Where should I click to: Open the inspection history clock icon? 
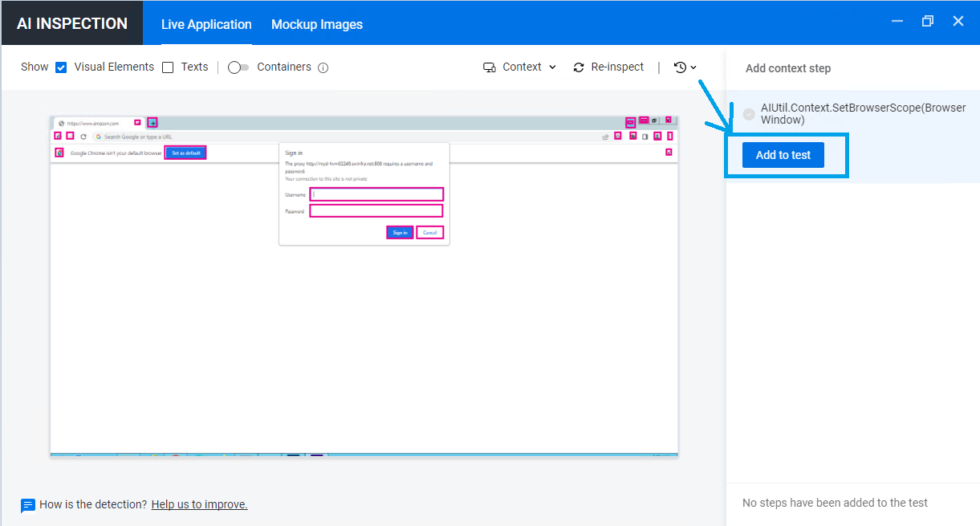pyautogui.click(x=681, y=67)
